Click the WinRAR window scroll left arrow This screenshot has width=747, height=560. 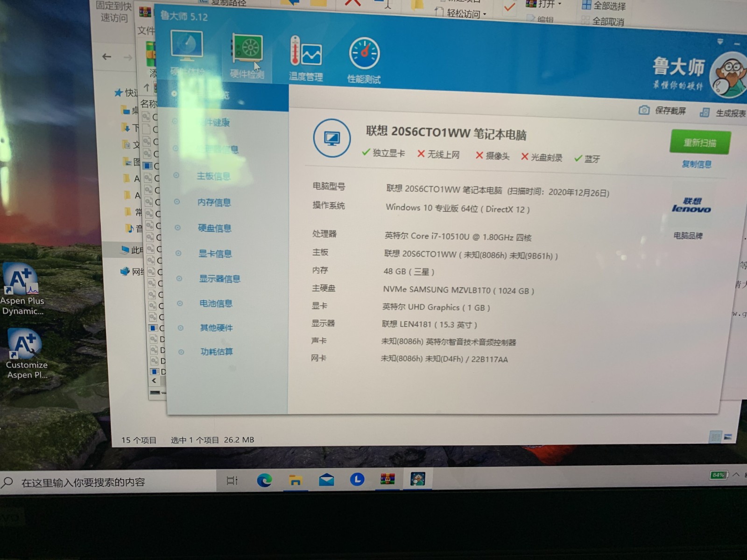click(x=154, y=381)
